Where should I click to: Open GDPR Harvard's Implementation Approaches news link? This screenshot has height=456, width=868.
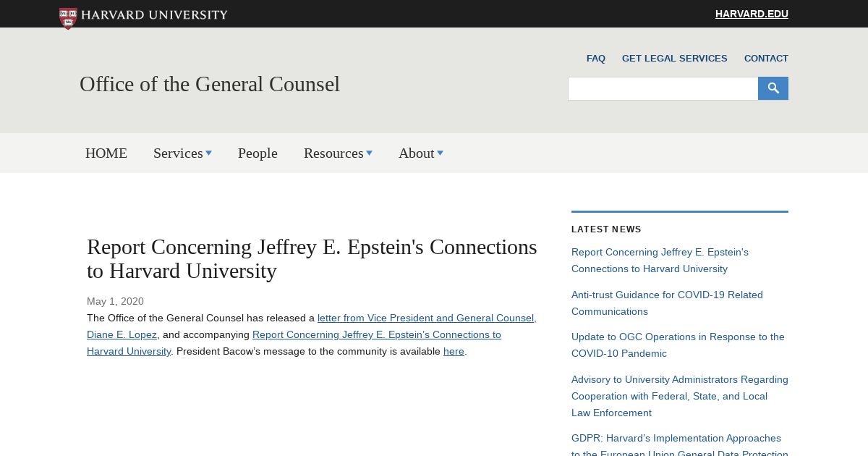tap(680, 446)
